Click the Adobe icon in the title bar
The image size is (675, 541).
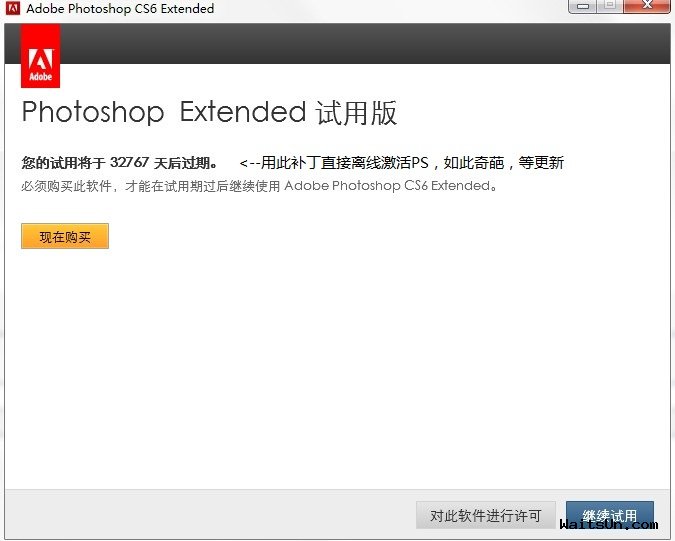(13, 8)
